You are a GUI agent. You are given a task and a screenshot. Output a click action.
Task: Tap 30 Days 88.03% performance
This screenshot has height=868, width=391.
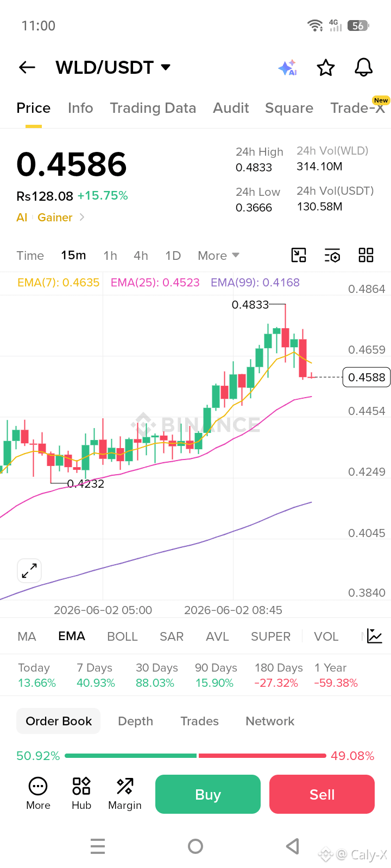coord(156,675)
